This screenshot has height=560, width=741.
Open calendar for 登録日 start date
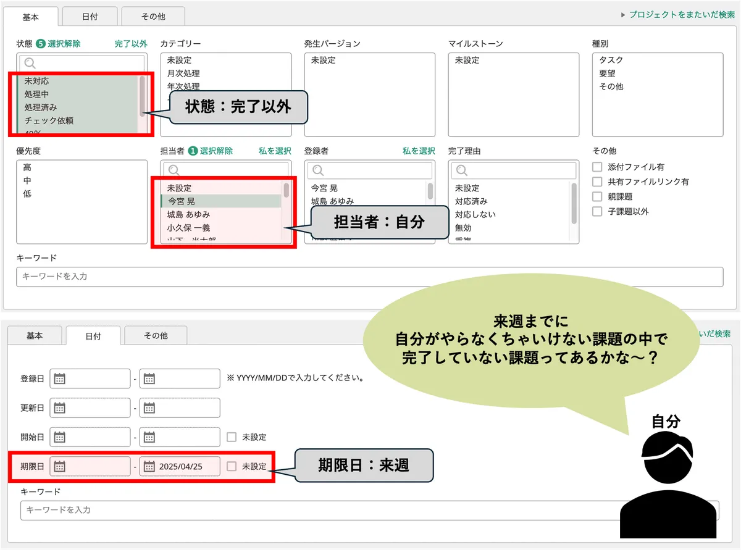point(60,378)
